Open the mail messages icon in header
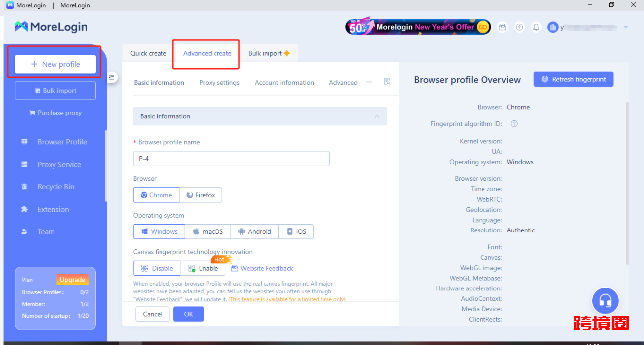The image size is (644, 345). pos(502,27)
